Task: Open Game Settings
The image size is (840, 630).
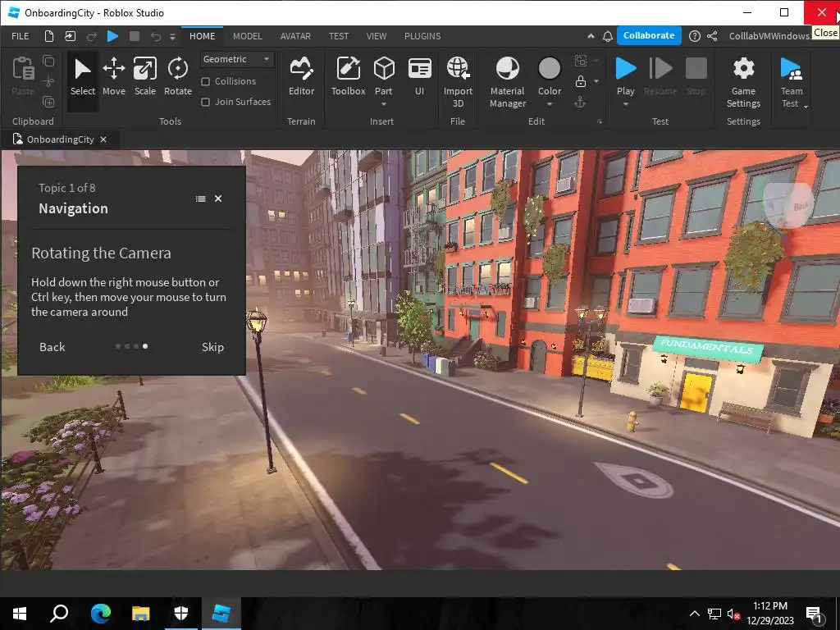Action: pyautogui.click(x=743, y=82)
